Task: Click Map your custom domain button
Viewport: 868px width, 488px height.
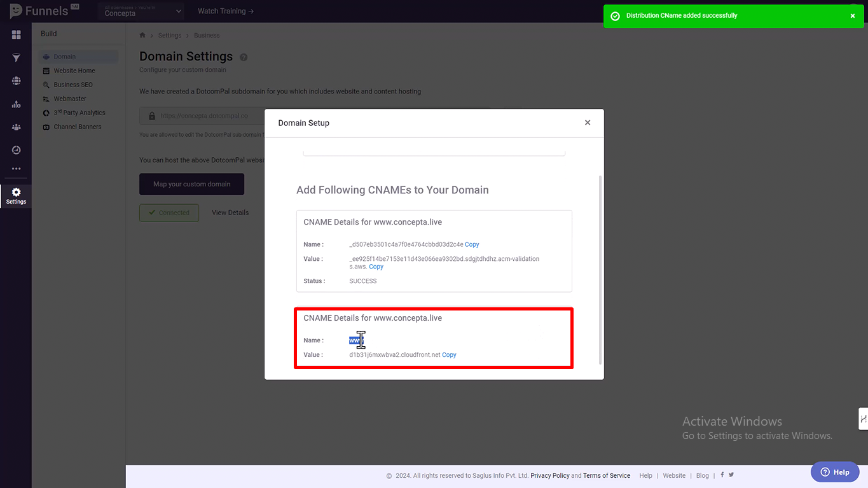Action: pos(191,184)
